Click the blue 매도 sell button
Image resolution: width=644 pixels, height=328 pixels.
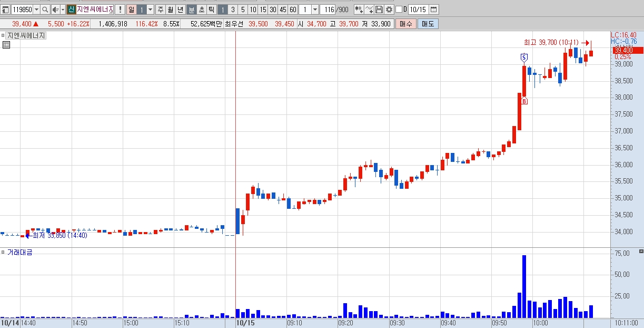point(428,24)
